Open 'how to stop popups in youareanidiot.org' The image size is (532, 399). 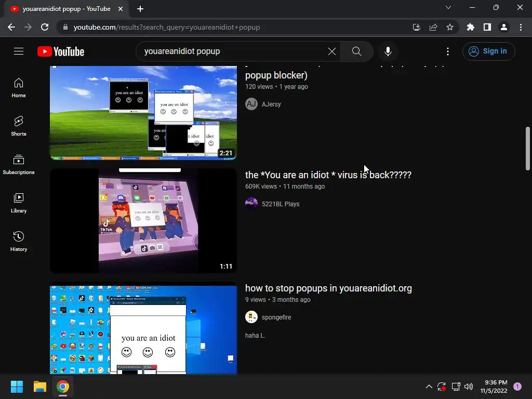(x=328, y=288)
